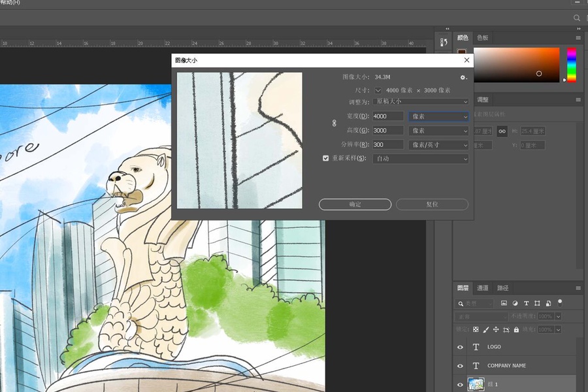Expand the dimensions unit dropdown arrow
Image resolution: width=588 pixels, height=392 pixels.
pyautogui.click(x=378, y=90)
